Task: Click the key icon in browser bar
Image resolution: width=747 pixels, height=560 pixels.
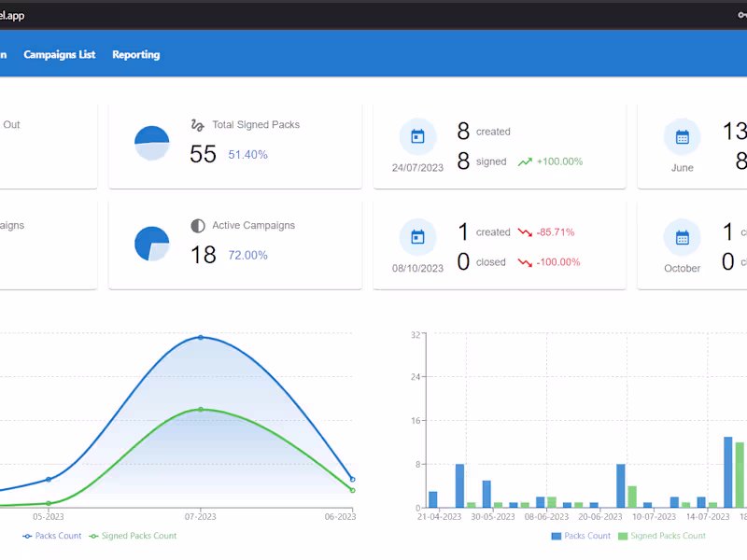Action: point(742,15)
